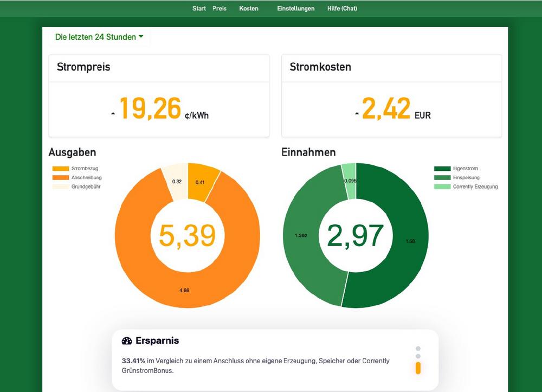This screenshot has width=542, height=392.
Task: Go to the Preis page
Action: coord(220,9)
